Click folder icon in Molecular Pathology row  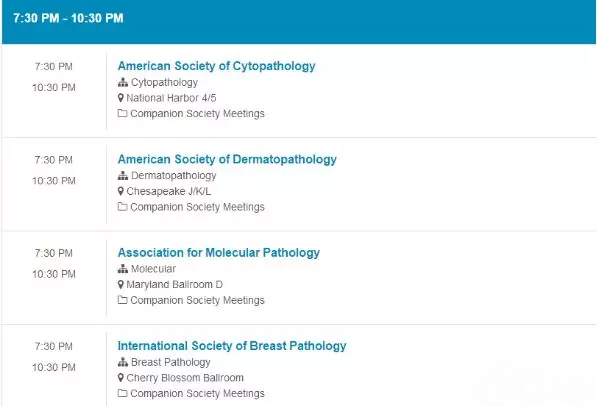(x=122, y=300)
